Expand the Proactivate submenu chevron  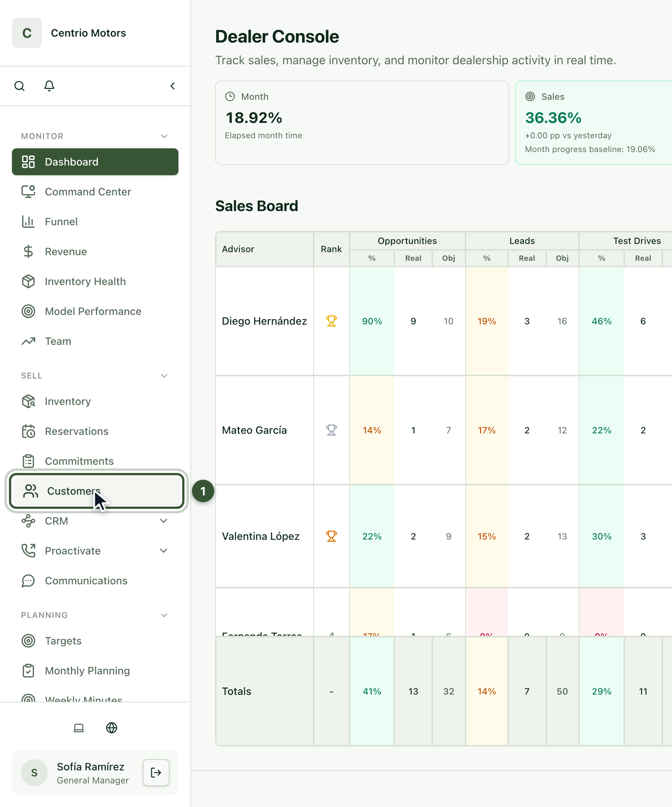pos(164,551)
